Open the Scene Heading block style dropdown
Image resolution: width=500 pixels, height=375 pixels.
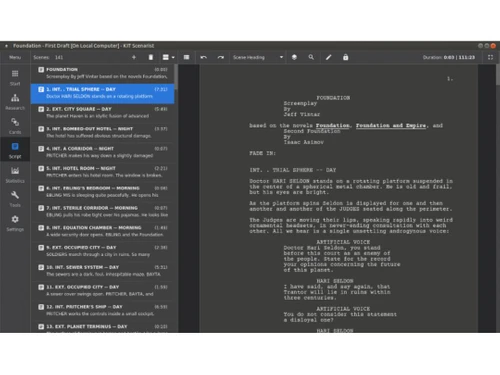click(x=258, y=57)
